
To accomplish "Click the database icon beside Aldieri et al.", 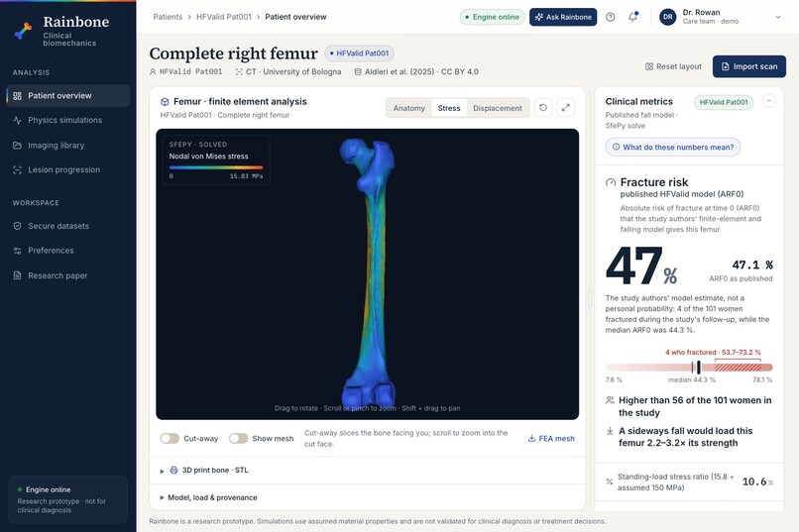I will pyautogui.click(x=358, y=71).
